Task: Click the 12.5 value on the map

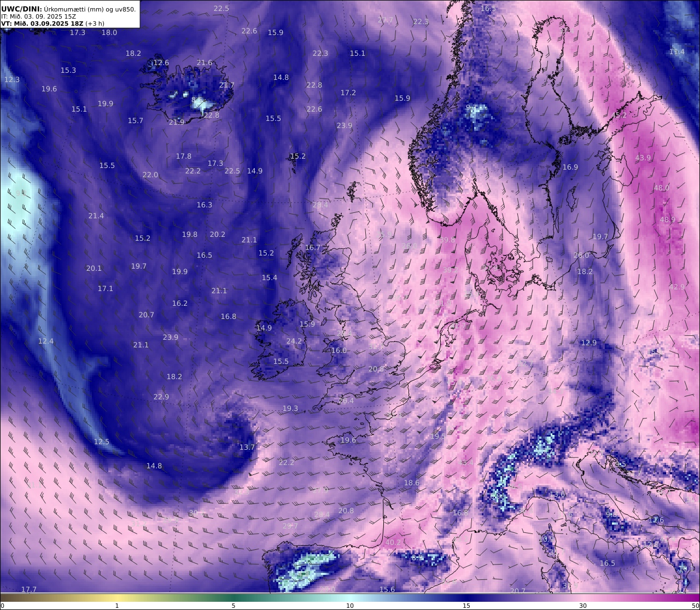Action: click(102, 441)
